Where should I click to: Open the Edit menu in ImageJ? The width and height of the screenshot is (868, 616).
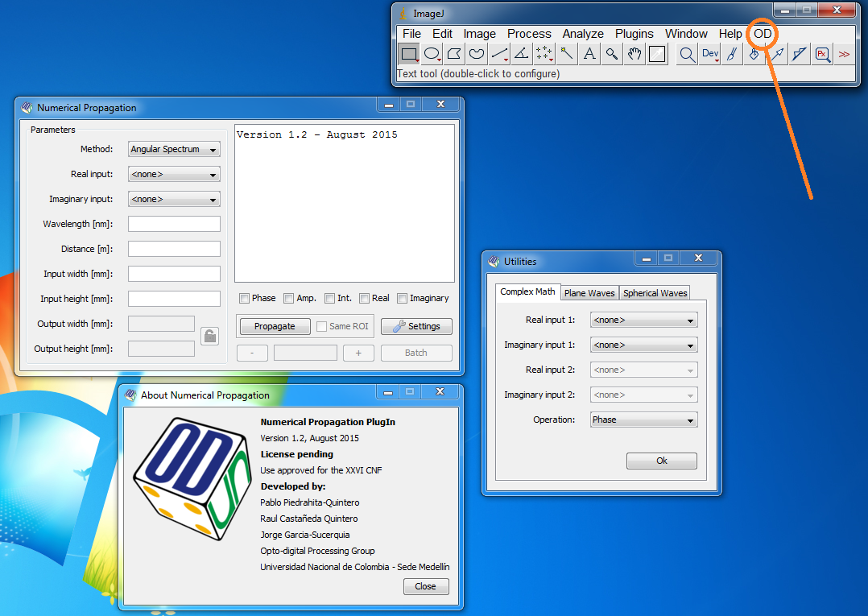[x=442, y=34]
